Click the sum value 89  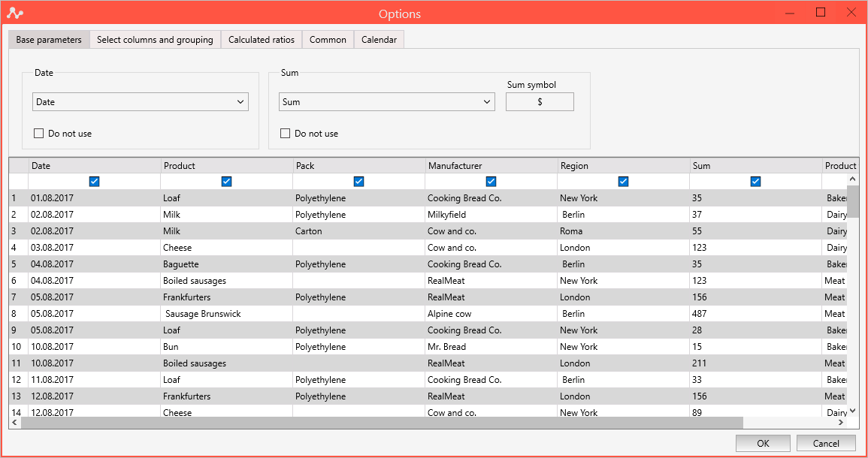click(756, 412)
